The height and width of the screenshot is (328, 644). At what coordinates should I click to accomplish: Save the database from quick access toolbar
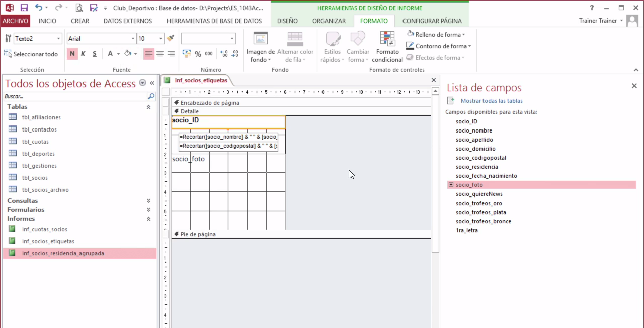[23, 7]
